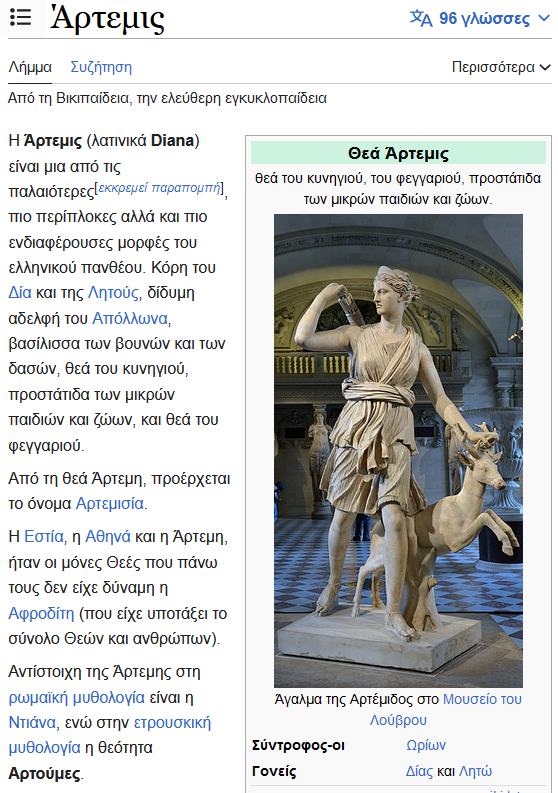Go to the Εστία article
This screenshot has height=793, width=558.
point(44,536)
